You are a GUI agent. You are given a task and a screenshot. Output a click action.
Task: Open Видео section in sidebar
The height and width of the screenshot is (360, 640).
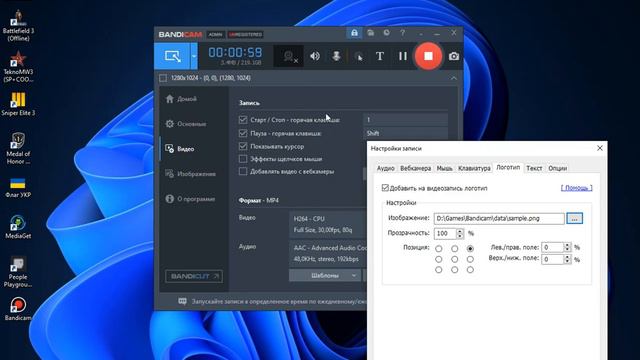pyautogui.click(x=180, y=149)
